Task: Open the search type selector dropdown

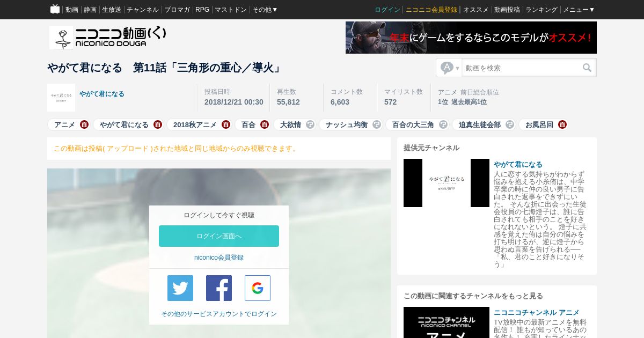Action: coord(450,68)
